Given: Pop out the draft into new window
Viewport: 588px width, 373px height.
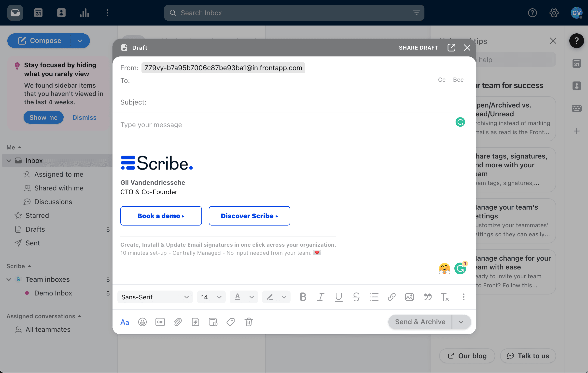Looking at the screenshot, I should coord(451,48).
